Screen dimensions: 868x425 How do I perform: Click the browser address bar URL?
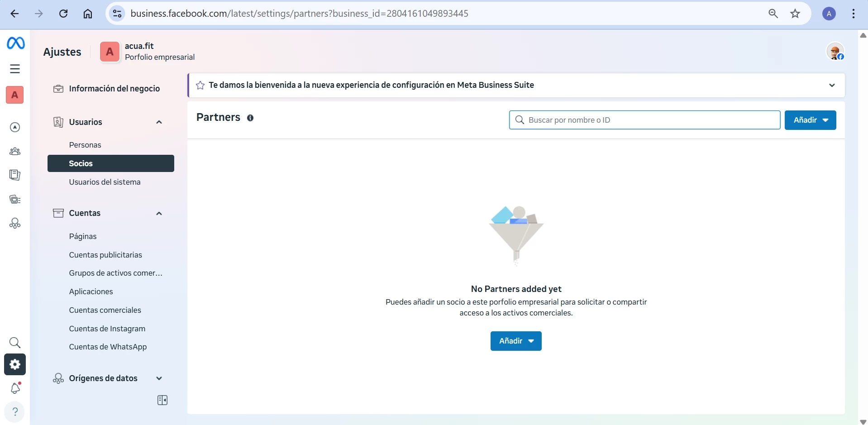(x=299, y=14)
